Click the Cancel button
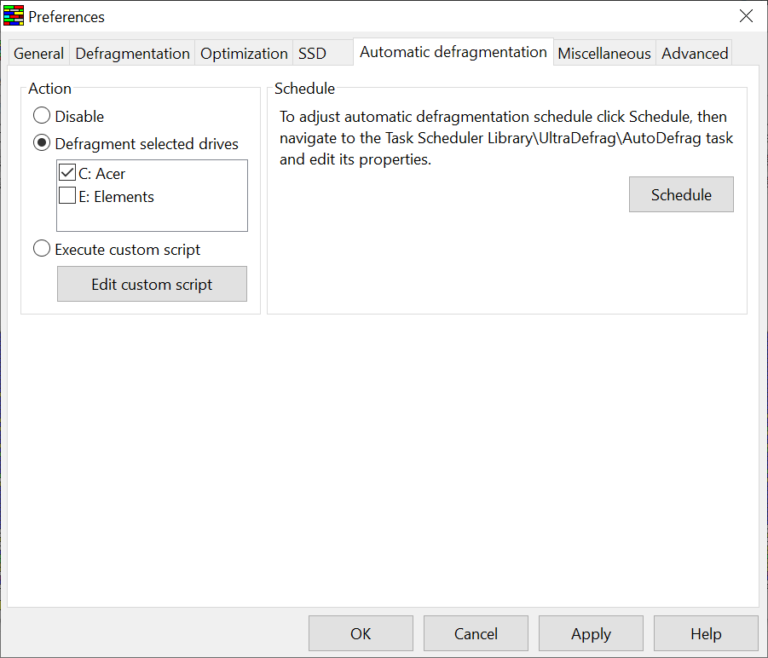Viewport: 768px width, 658px height. (476, 634)
